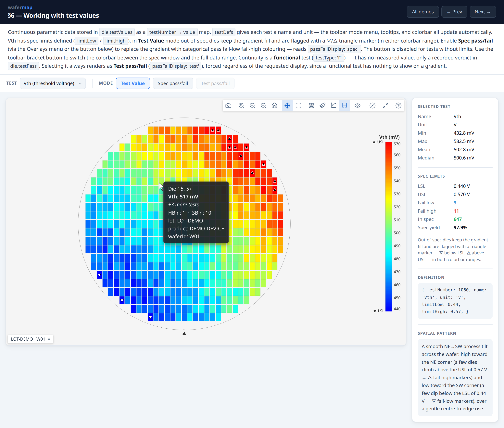This screenshot has height=428, width=504.
Task: Click the SPATIAL PATTERN heading
Action: [x=437, y=333]
